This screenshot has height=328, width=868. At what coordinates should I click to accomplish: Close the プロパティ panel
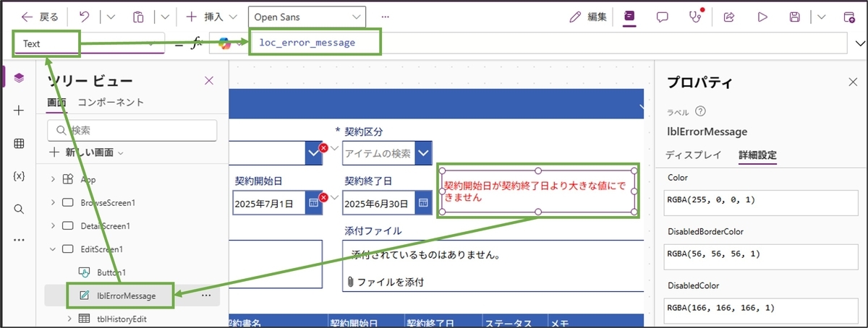click(x=852, y=82)
